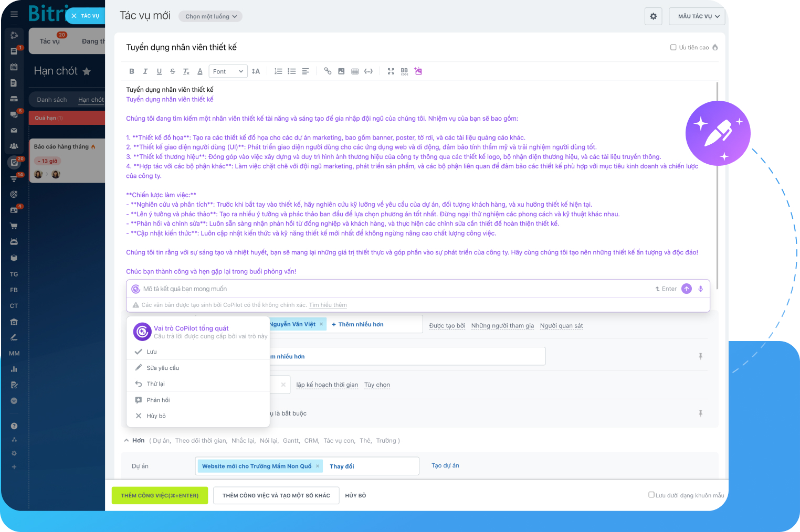800x532 pixels.
Task: Open the MẪU TÁC VỤ dropdown
Action: tap(698, 16)
